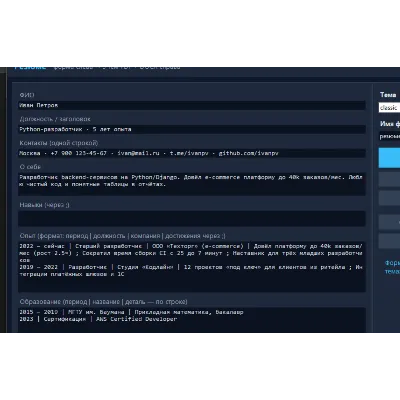Click the 'Образование (период | название | деталь' label

(103, 302)
